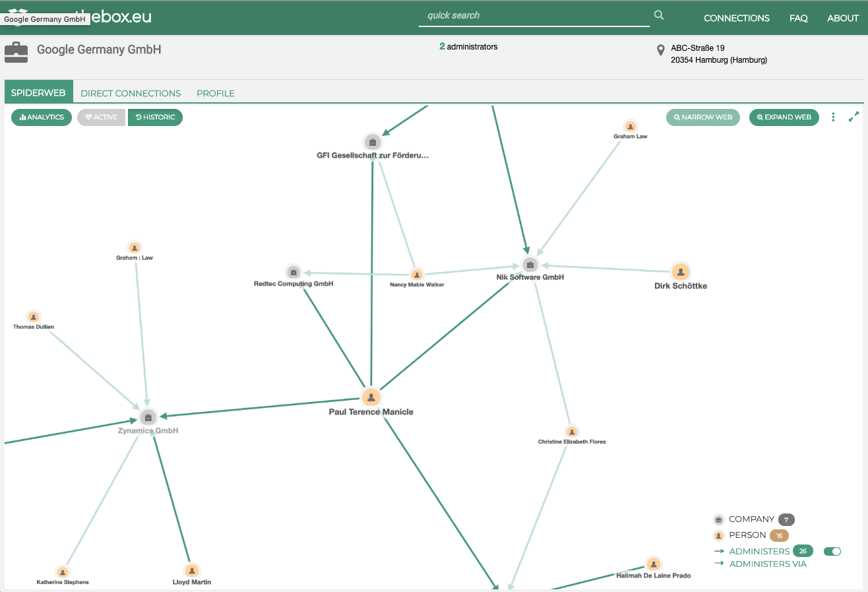Click NARROW WEB button
Viewport: 868px width, 592px height.
point(703,117)
